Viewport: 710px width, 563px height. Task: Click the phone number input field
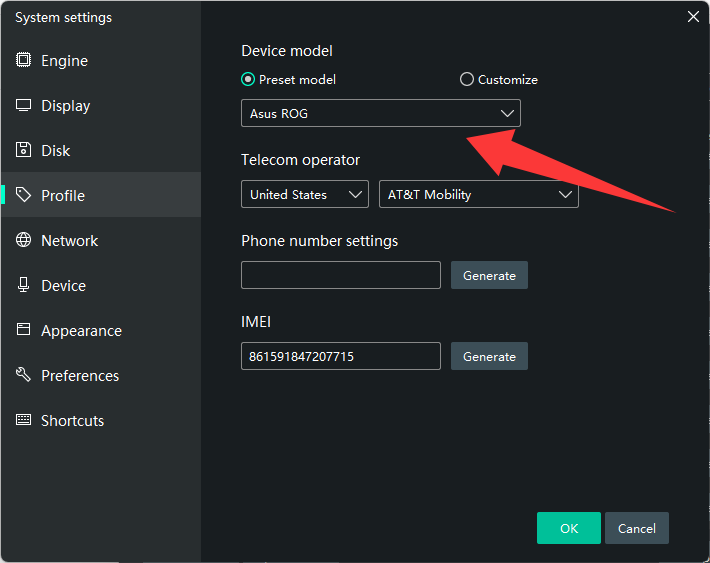[340, 275]
